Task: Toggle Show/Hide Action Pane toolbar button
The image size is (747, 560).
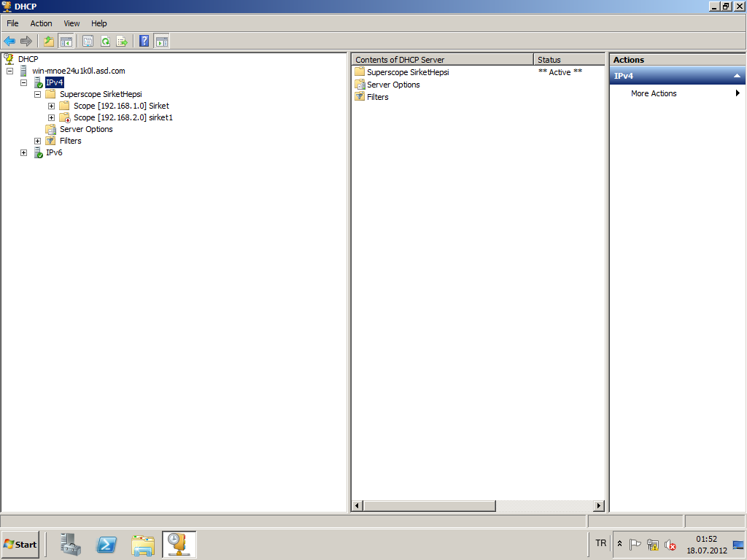Action: pos(161,42)
